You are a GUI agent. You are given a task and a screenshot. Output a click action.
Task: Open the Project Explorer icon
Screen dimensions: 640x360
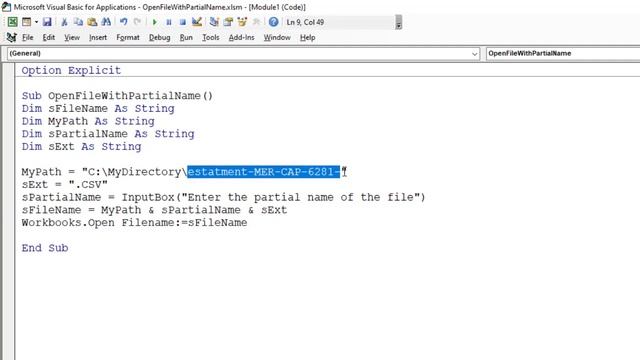214,22
